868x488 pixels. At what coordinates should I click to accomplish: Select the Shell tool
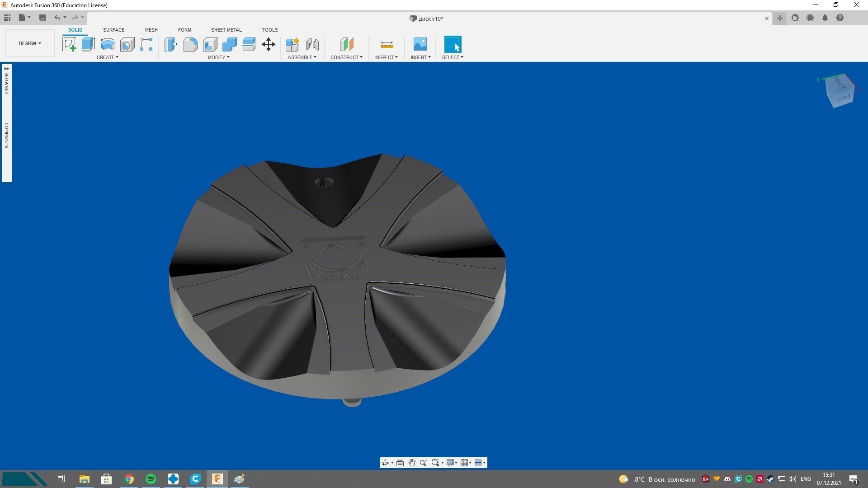[210, 44]
